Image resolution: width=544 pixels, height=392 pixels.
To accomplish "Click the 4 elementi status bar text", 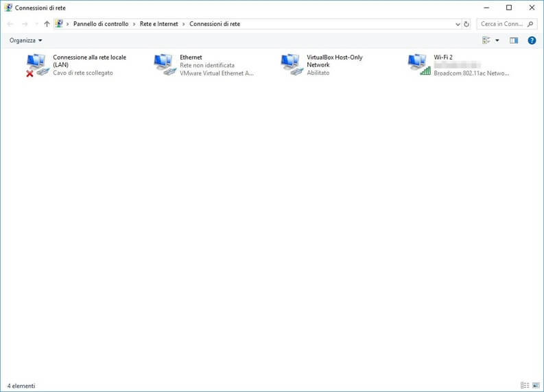I will pyautogui.click(x=21, y=386).
